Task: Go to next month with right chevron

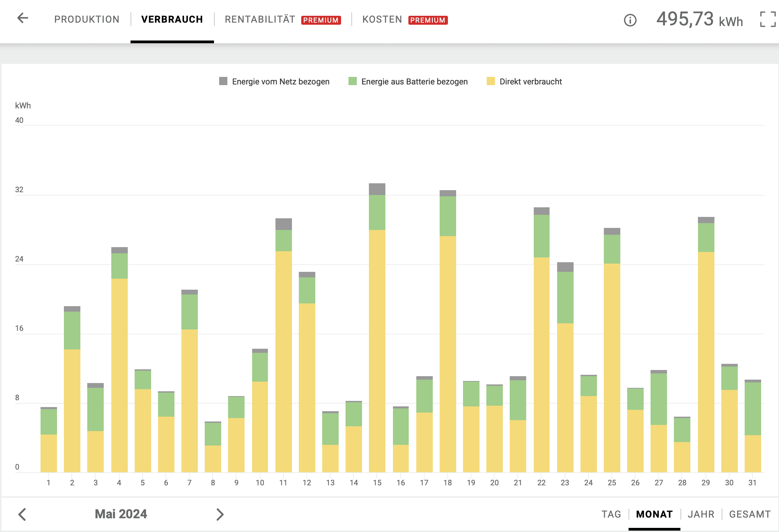Action: point(220,514)
